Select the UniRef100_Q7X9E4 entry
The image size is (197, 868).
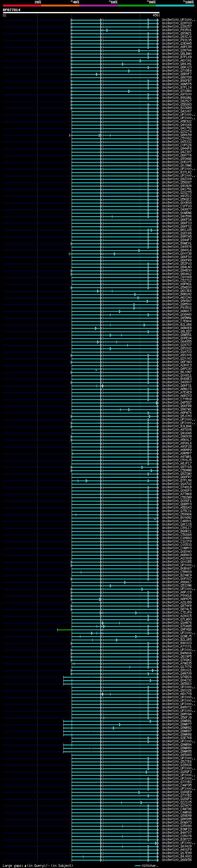tap(177, 71)
